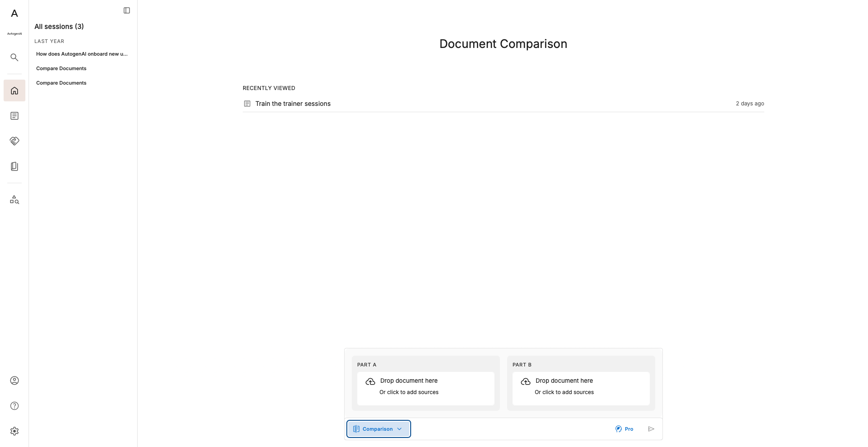Open 'Train the trainer sessions' document
Screen dimensions: 868x447
point(293,104)
